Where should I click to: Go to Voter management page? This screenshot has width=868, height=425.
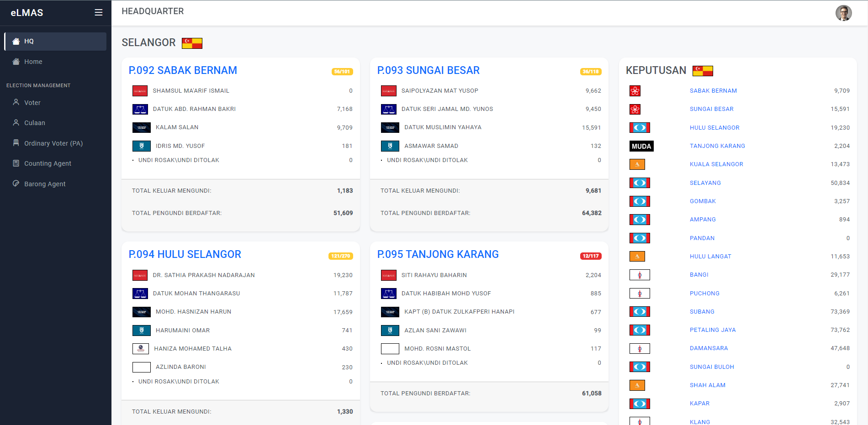[x=32, y=103]
